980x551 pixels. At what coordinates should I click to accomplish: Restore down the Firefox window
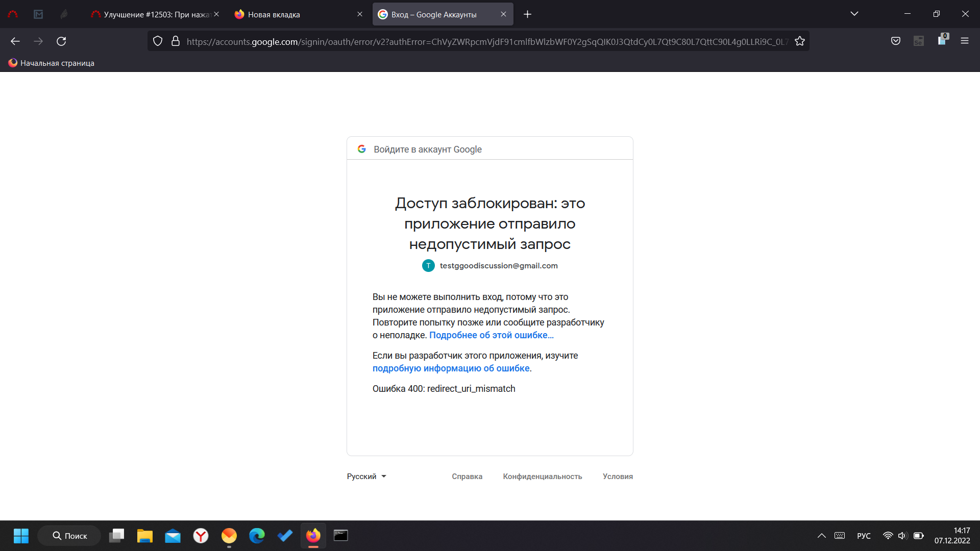click(x=937, y=14)
